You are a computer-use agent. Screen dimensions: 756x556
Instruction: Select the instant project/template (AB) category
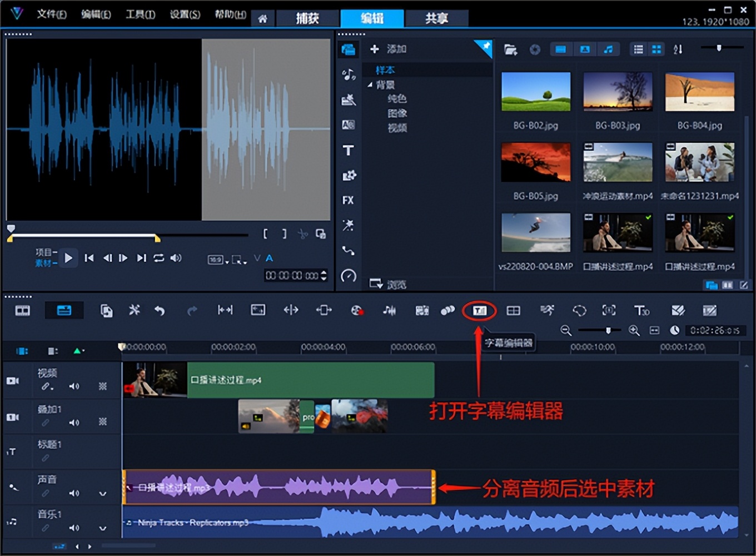coord(349,123)
